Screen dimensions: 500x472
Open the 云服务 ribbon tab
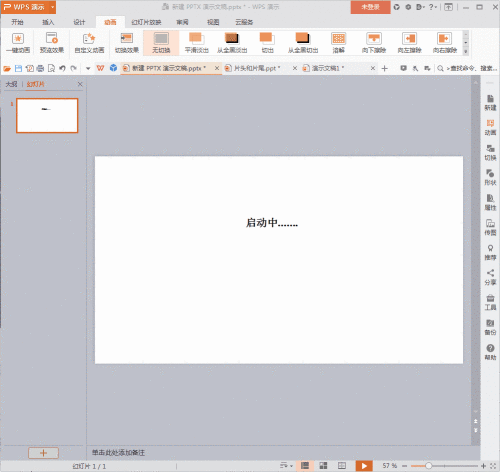tap(244, 22)
